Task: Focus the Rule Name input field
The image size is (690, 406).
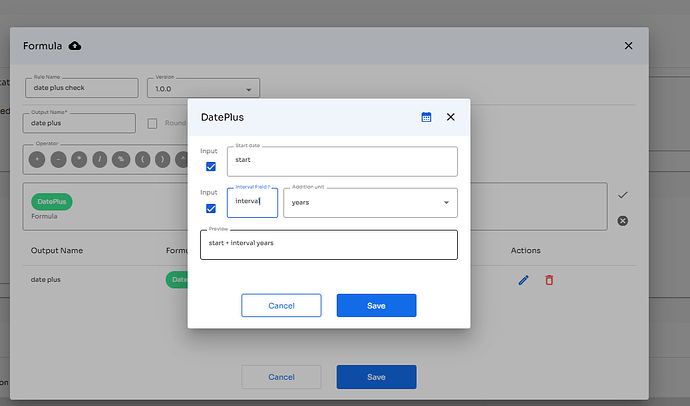Action: click(x=82, y=88)
